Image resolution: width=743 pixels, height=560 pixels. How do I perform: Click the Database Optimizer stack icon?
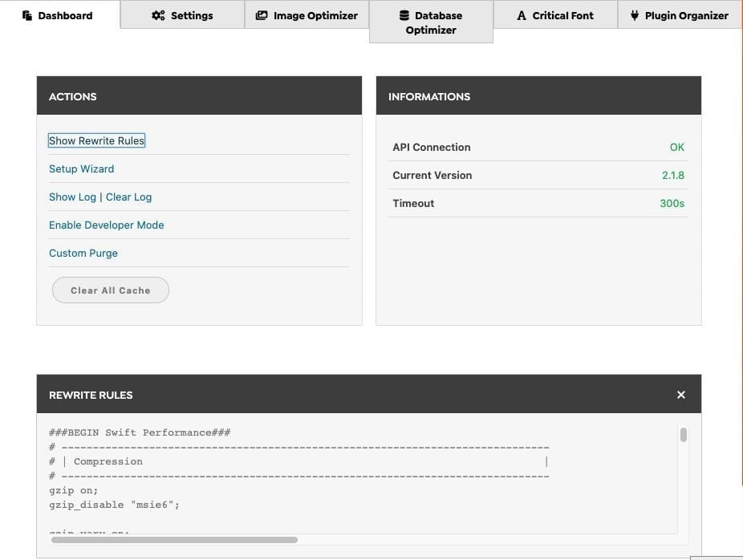404,15
